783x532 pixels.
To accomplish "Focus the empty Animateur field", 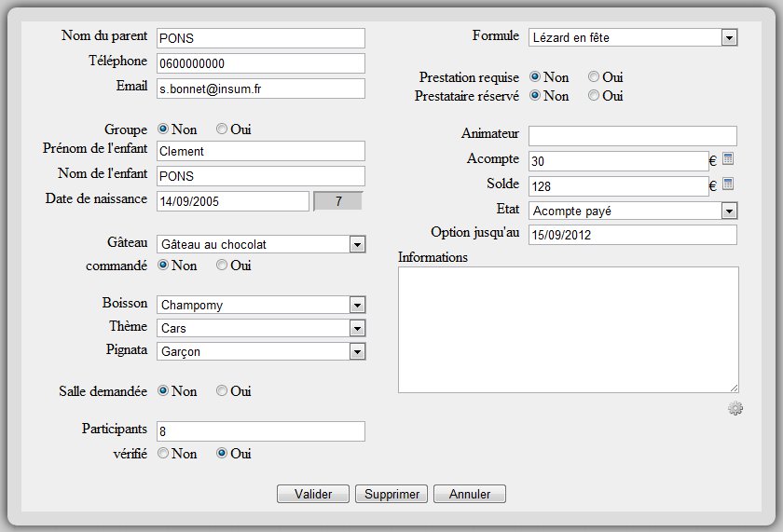I will (632, 136).
